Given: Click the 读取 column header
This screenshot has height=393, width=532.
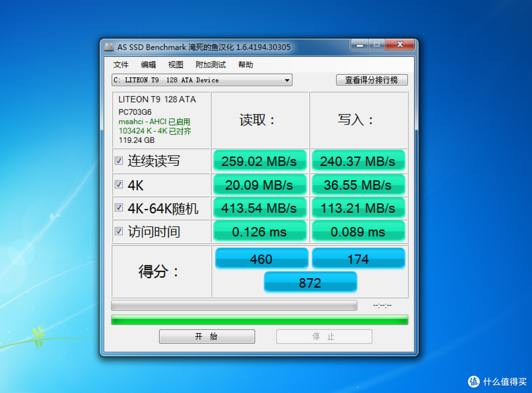Looking at the screenshot, I should coord(257,120).
